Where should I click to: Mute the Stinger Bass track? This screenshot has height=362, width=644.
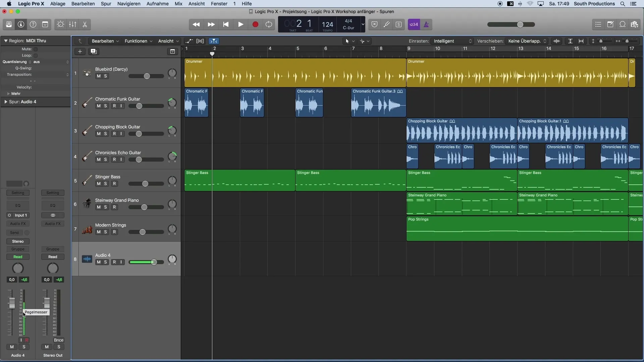(99, 184)
